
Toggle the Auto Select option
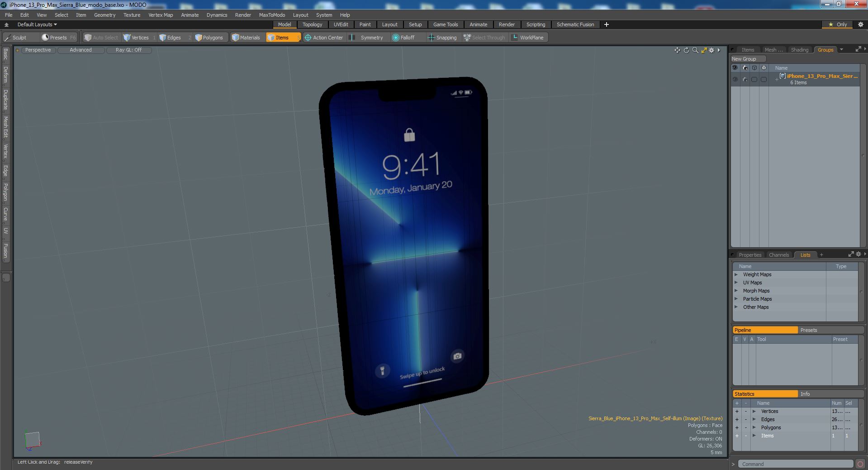pyautogui.click(x=101, y=38)
